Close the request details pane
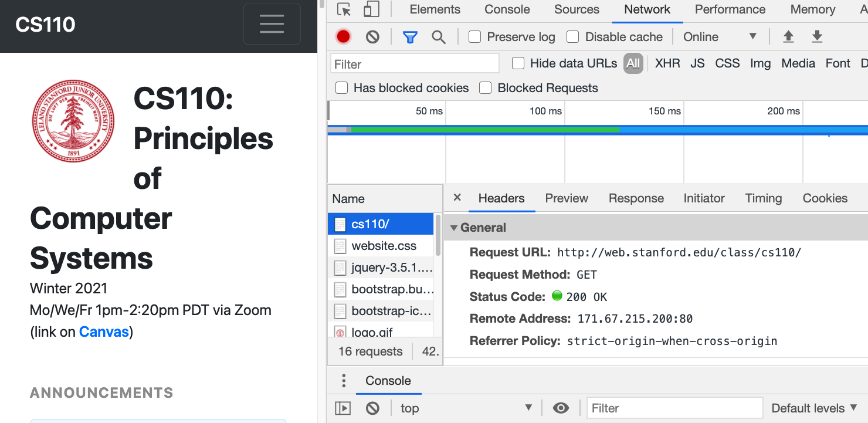 click(x=457, y=198)
